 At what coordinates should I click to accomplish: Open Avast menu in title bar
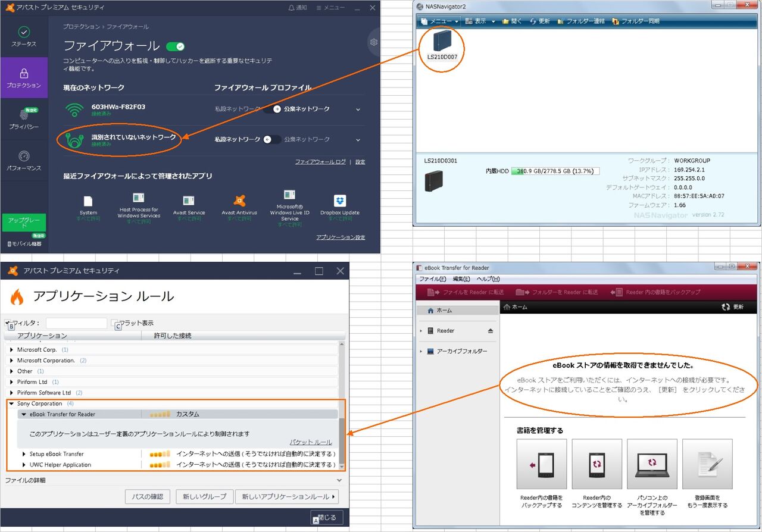(331, 7)
